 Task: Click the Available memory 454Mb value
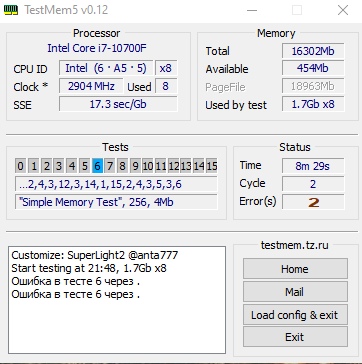(x=313, y=68)
